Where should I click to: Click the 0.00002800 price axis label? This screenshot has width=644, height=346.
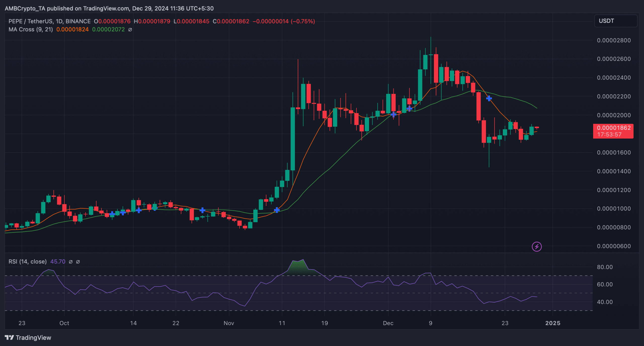coord(614,40)
